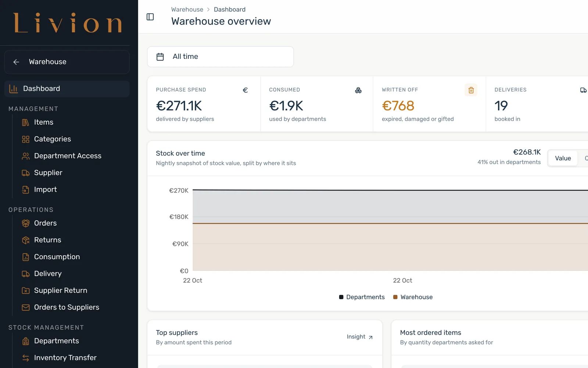Click the Categories grid icon
This screenshot has height=368, width=588.
click(25, 139)
